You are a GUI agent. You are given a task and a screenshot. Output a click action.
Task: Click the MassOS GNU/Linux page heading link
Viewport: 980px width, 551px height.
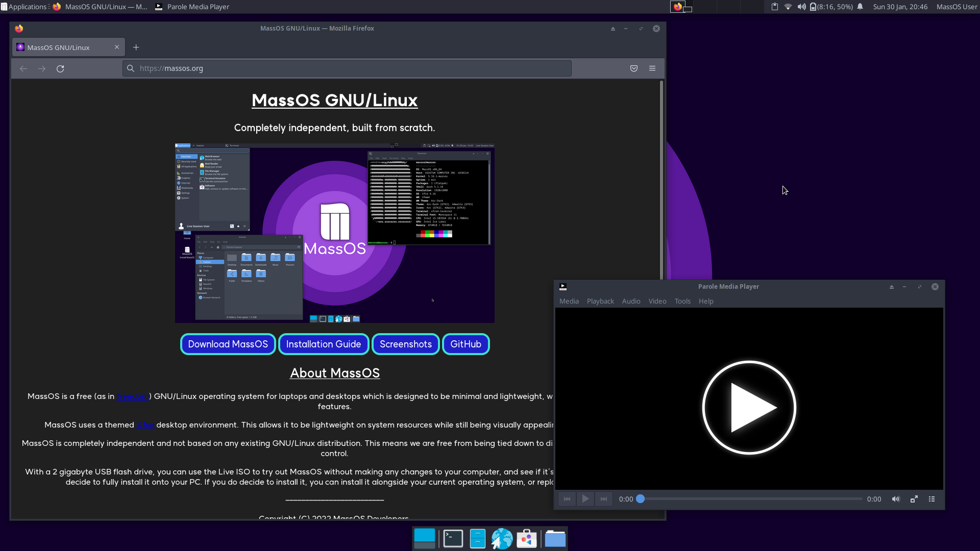[x=334, y=100]
